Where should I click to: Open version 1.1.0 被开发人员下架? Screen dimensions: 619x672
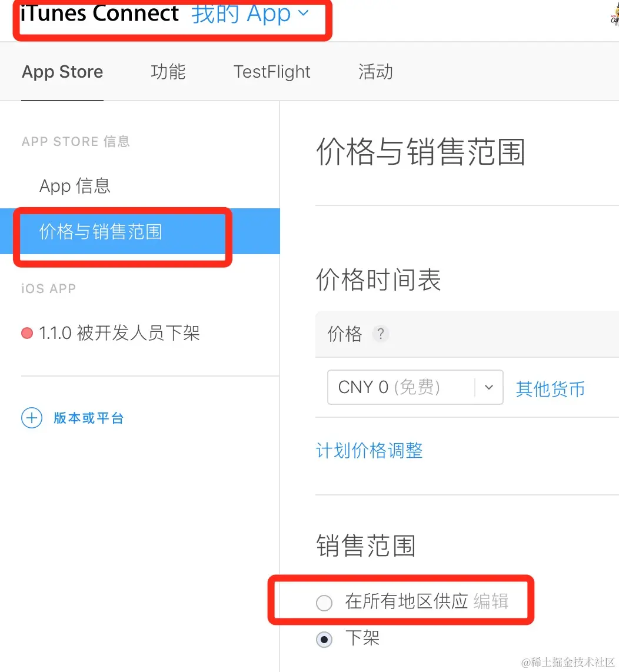(x=119, y=333)
